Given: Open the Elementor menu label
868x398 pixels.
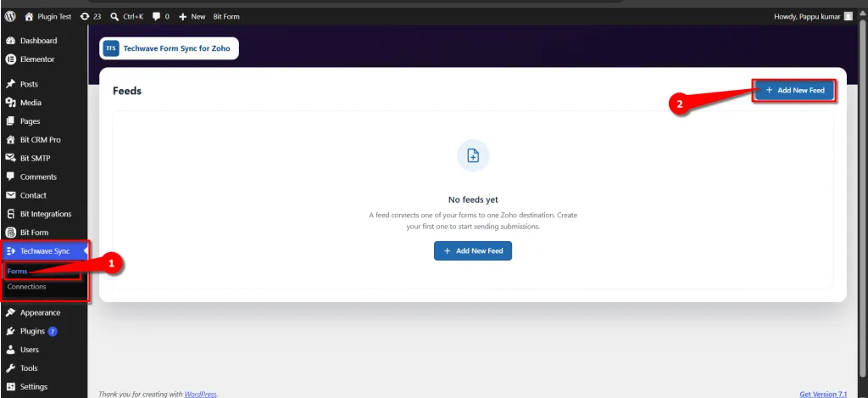Looking at the screenshot, I should point(37,59).
